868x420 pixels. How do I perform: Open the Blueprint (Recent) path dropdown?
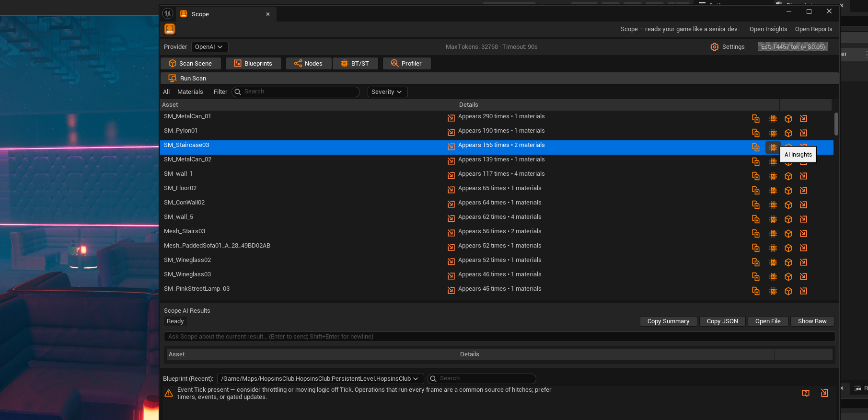pyautogui.click(x=320, y=379)
